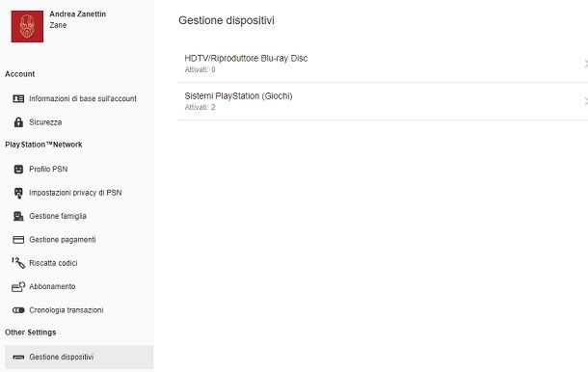Image resolution: width=588 pixels, height=372 pixels.
Task: Click the online ID Zane
Action: (58, 25)
